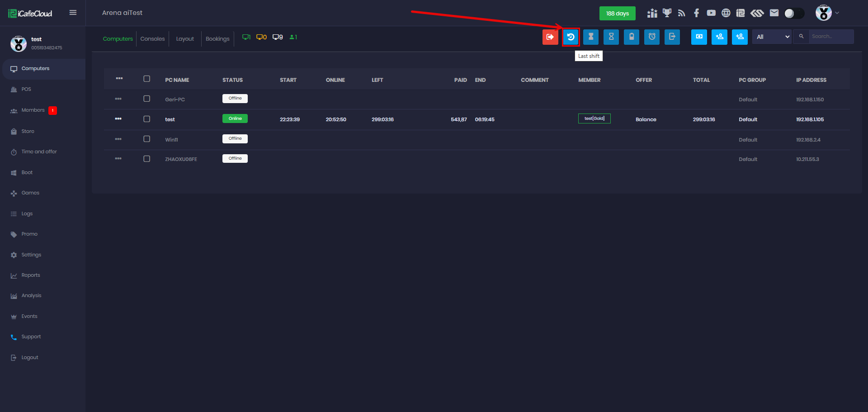Open the mail envelope icon

[x=774, y=13]
